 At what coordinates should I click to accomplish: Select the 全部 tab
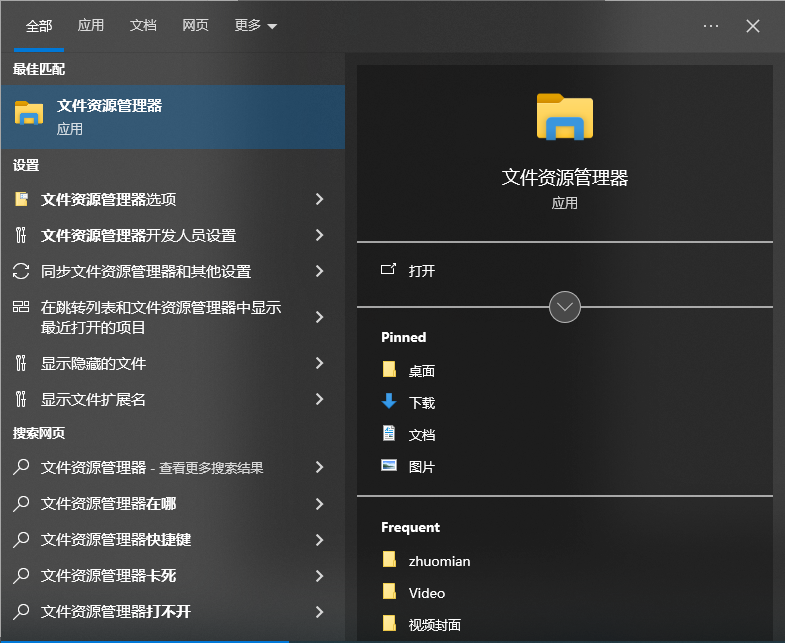(39, 26)
